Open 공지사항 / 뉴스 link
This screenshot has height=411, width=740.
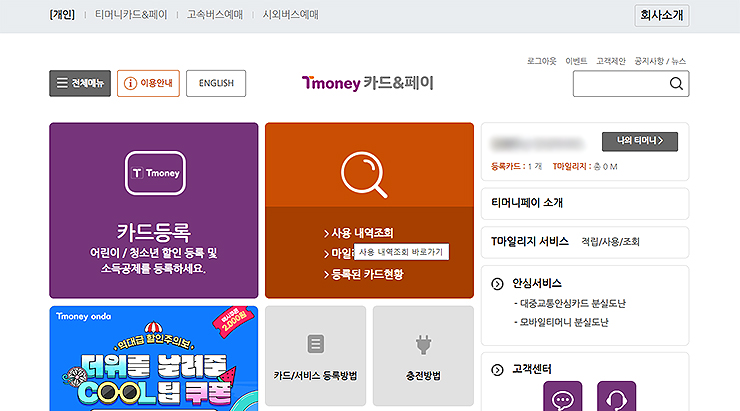[x=660, y=61]
